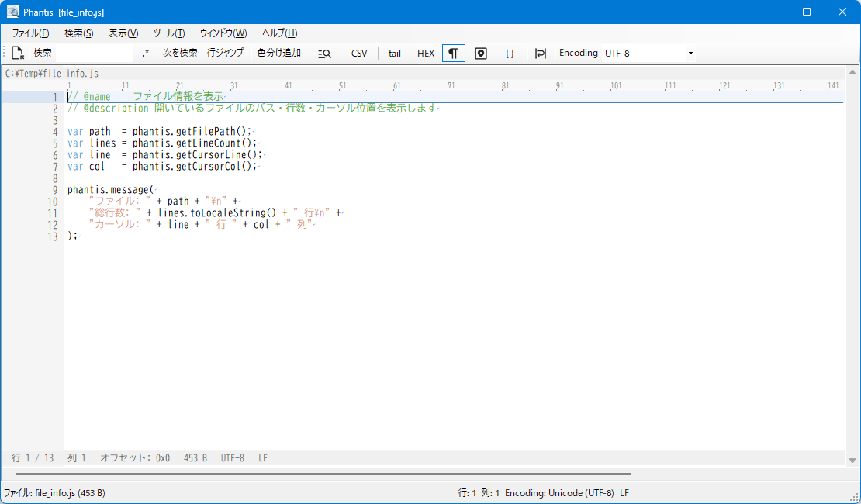Viewport: 861px width, 504px height.
Task: Click line number 4 in gutter
Action: tap(55, 132)
